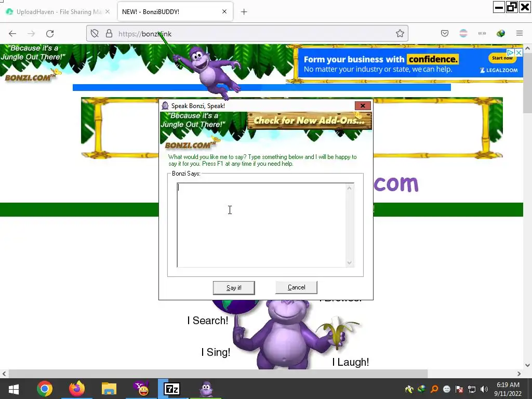
Task: Open volume control in tray
Action: coord(484,389)
